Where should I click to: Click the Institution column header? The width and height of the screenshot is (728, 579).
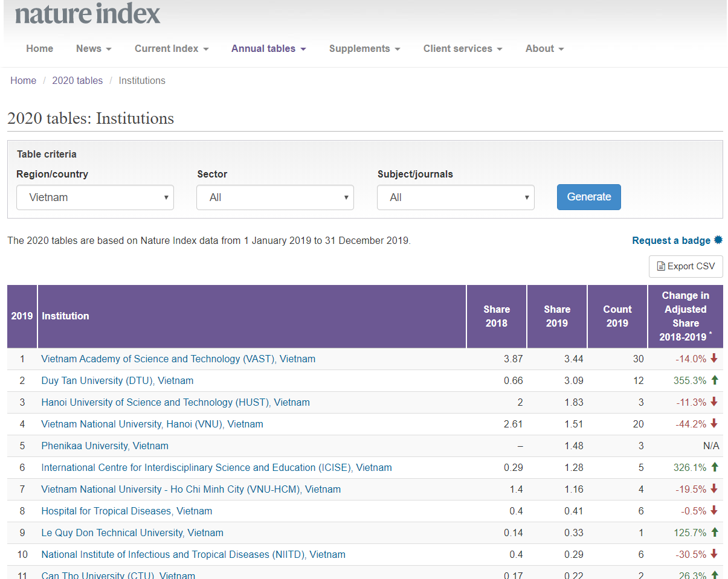(252, 316)
